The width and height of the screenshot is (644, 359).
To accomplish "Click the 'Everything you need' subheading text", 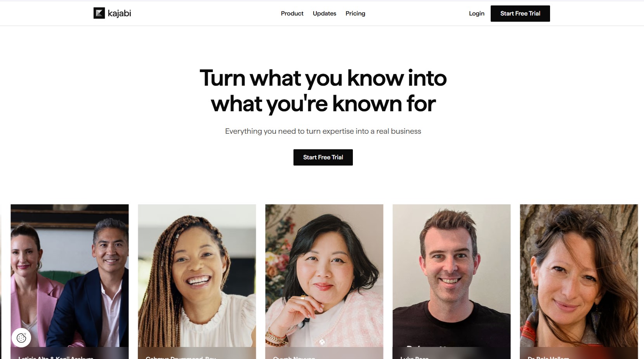I will (x=323, y=131).
